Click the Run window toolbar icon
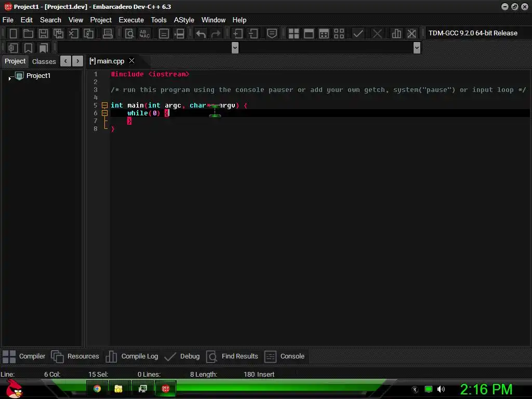 [309, 33]
